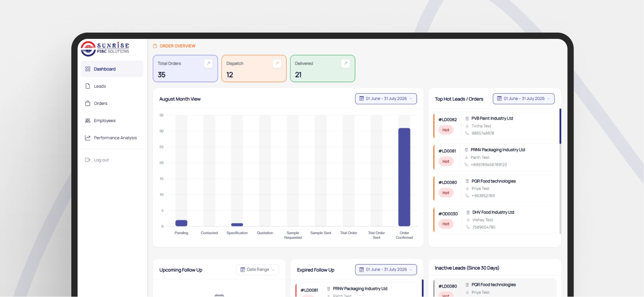Click Log out in sidebar

[112, 160]
